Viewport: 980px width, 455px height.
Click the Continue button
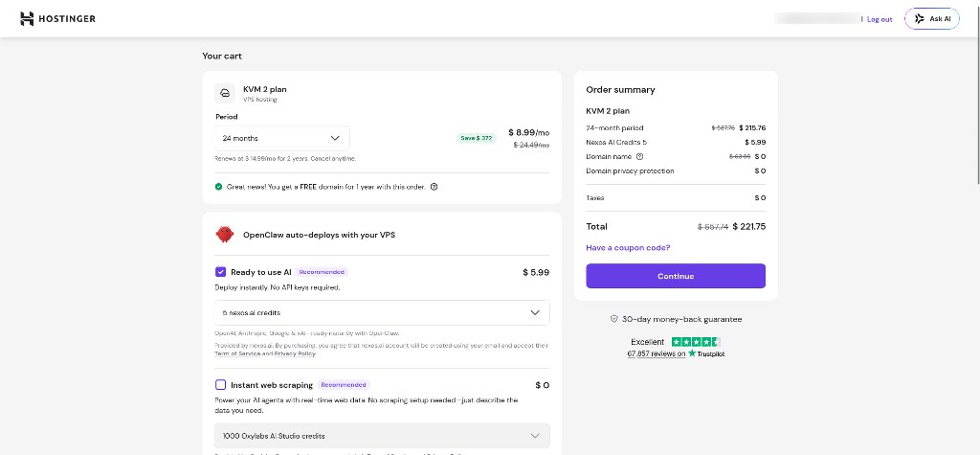point(676,276)
